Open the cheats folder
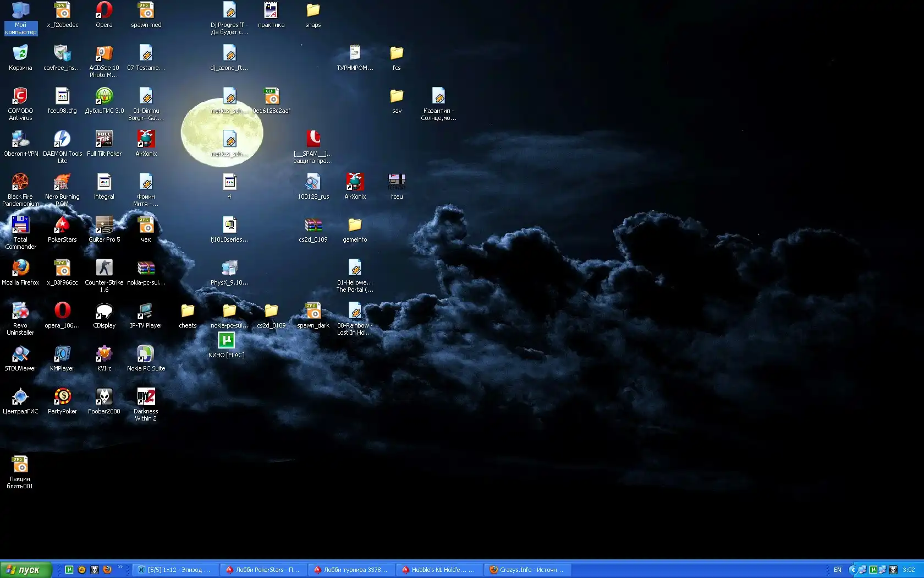The width and height of the screenshot is (924, 578). click(x=188, y=311)
